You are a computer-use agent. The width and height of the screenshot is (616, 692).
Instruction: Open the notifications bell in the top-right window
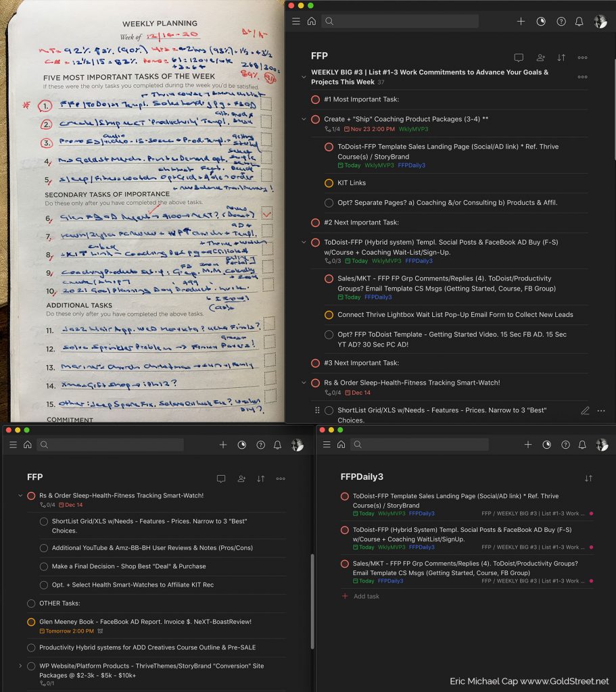579,22
